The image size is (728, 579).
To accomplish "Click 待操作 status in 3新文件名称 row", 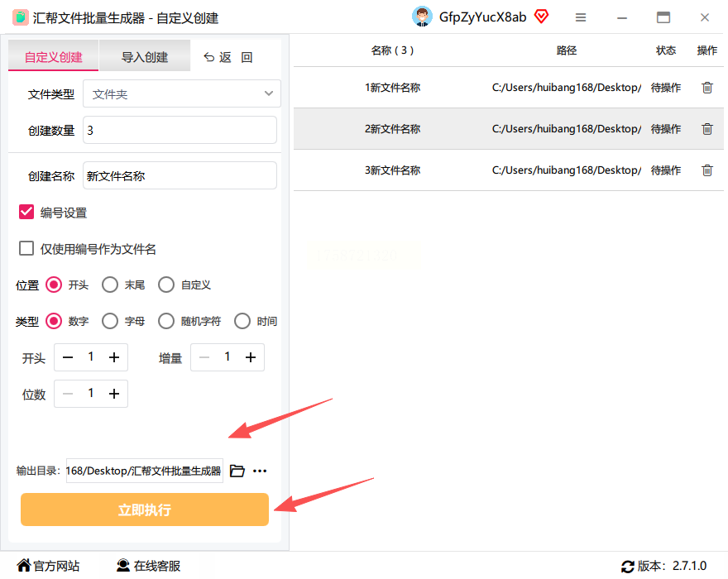I will (x=666, y=170).
